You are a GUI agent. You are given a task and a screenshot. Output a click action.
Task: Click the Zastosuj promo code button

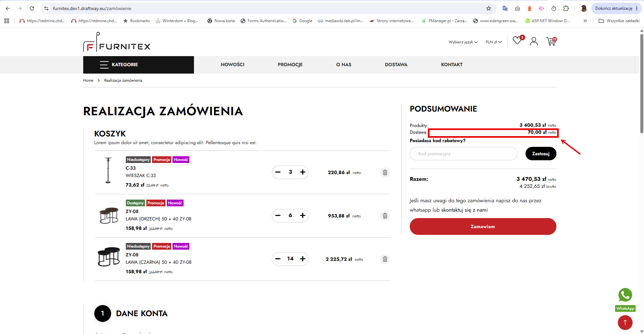[x=541, y=154]
